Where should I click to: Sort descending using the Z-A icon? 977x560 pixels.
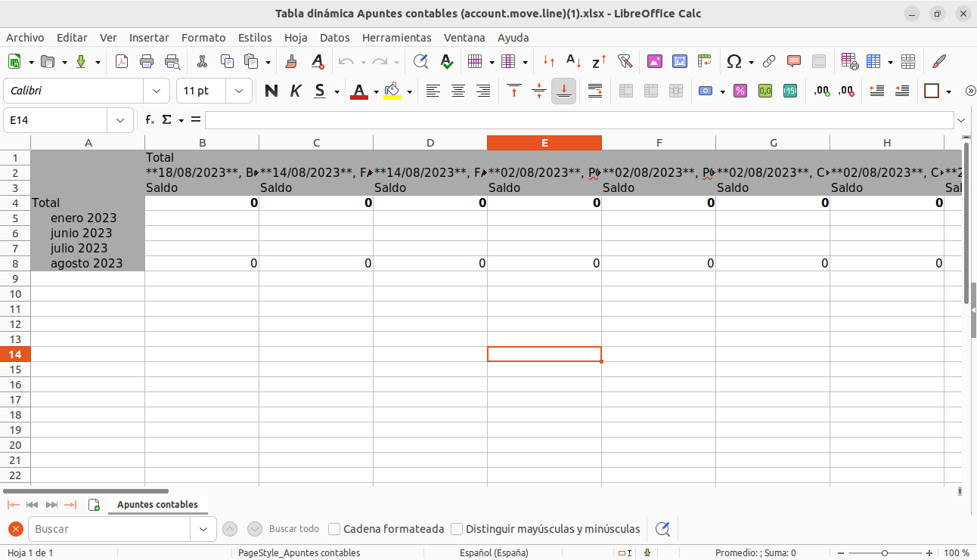tap(599, 62)
